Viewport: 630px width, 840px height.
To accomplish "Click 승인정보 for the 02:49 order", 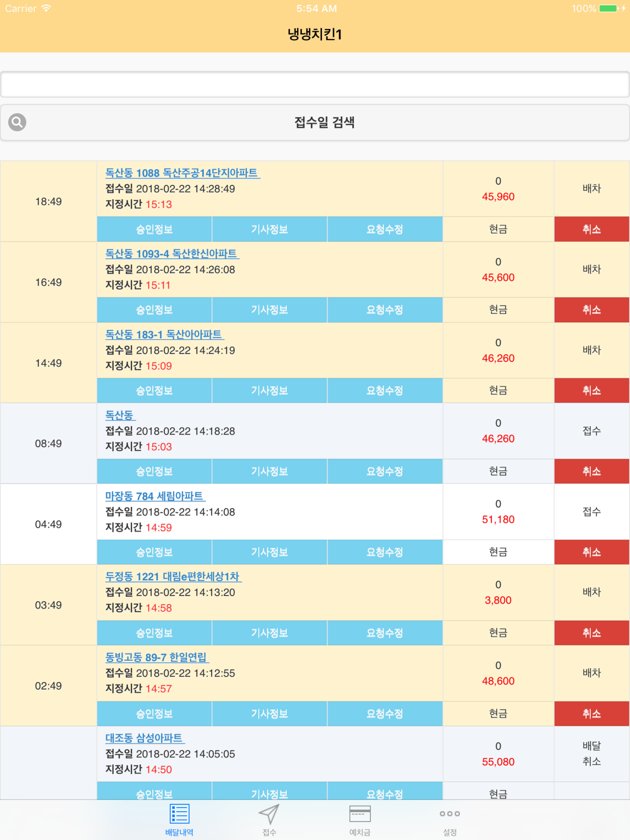I will 154,714.
